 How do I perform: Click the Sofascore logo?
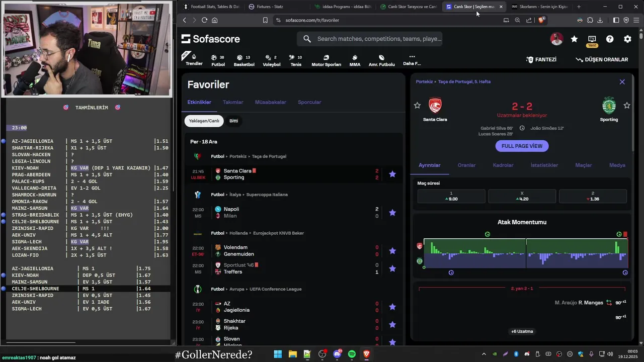click(210, 39)
